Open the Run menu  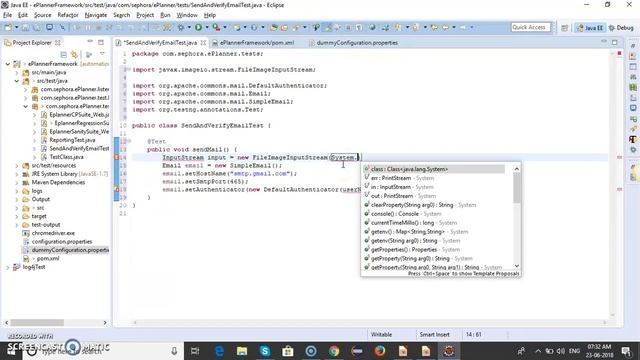tap(165, 15)
